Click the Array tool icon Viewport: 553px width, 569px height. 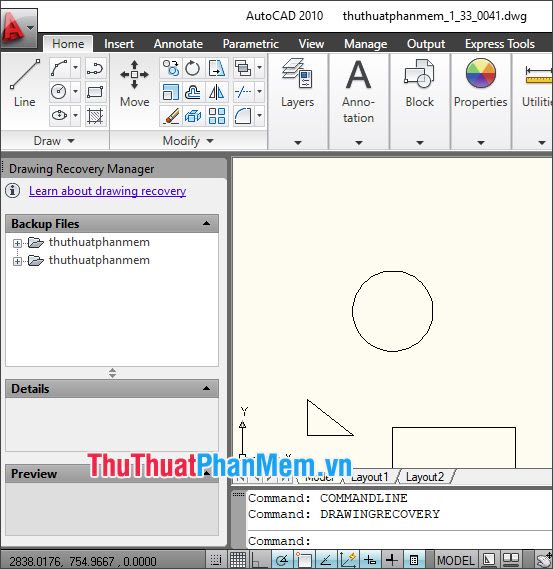217,116
